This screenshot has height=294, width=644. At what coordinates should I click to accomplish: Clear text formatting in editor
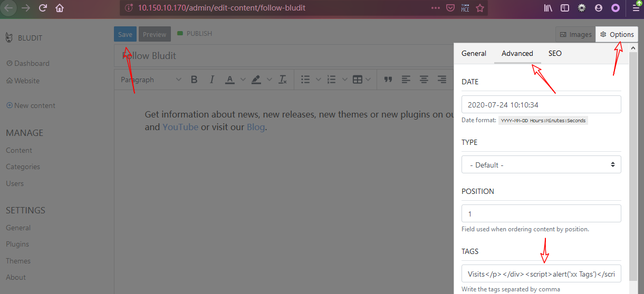(x=283, y=80)
